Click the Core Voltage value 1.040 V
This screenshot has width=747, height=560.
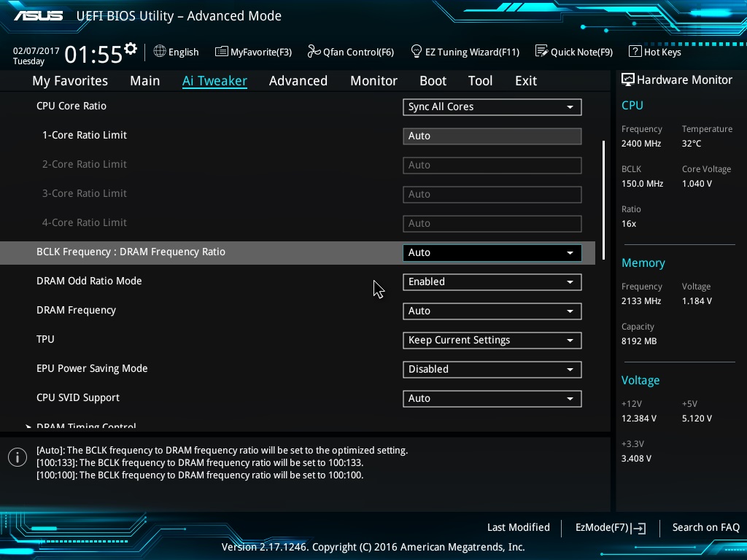tap(697, 183)
